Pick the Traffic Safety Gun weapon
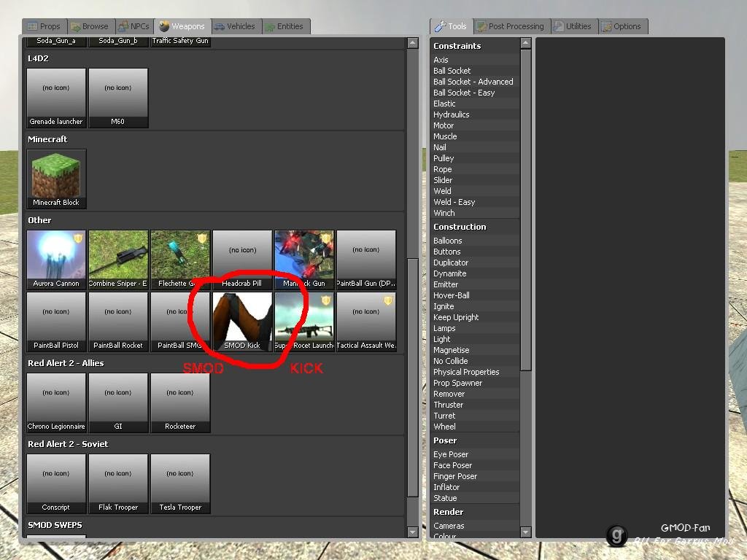747x560 pixels. pyautogui.click(x=180, y=42)
